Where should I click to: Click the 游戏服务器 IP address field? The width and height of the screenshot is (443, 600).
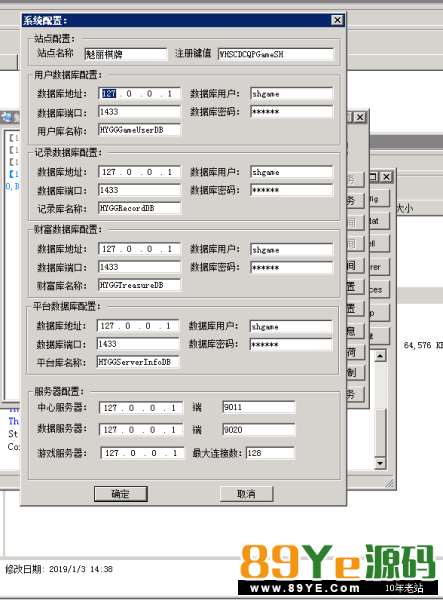[x=142, y=453]
